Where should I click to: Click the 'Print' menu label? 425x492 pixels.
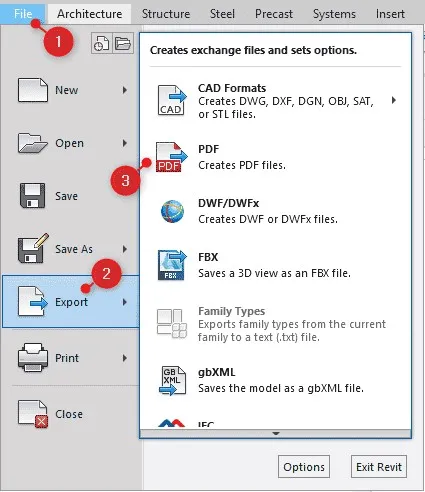click(x=67, y=358)
